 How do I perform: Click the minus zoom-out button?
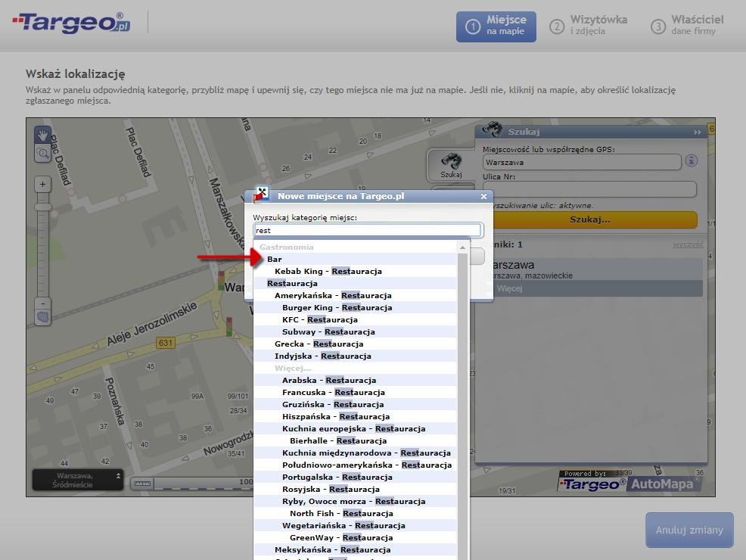point(43,303)
